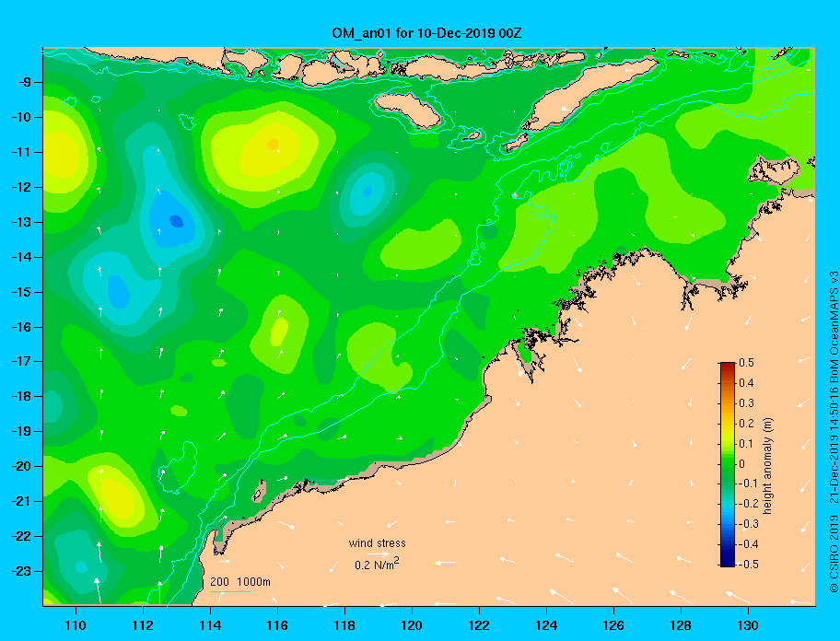Viewport: 840px width, 641px height.
Task: Click the longitude axis label '110'
Action: click(76, 625)
